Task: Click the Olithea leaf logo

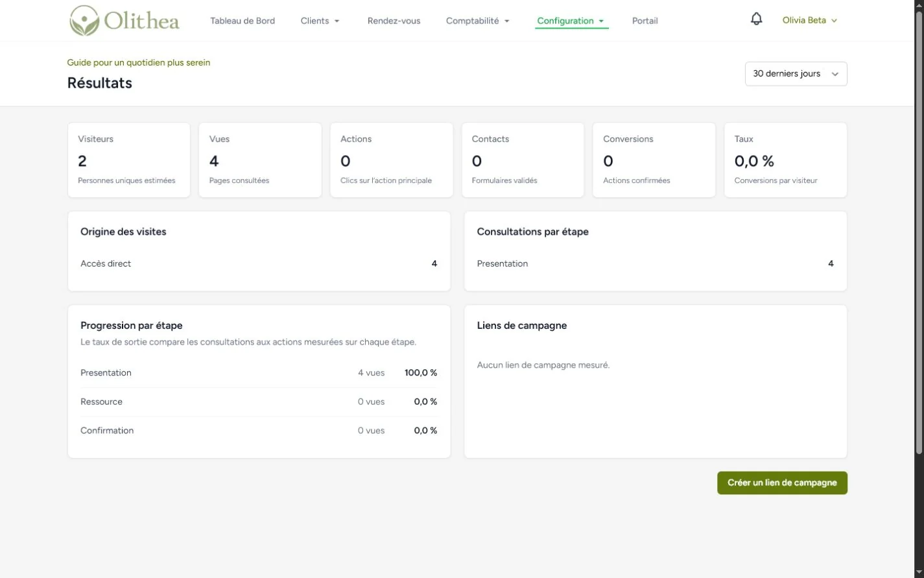Action: click(84, 21)
